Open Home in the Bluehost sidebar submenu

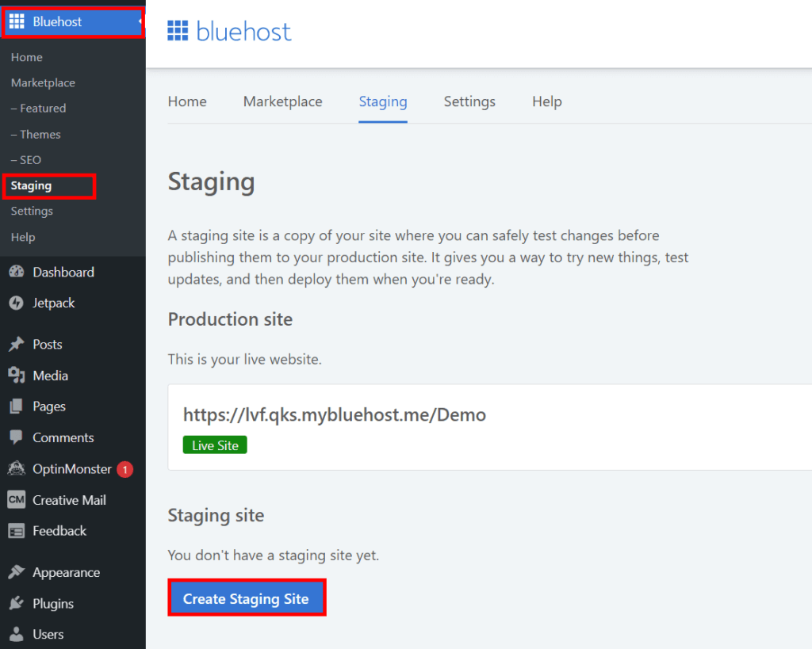click(27, 57)
